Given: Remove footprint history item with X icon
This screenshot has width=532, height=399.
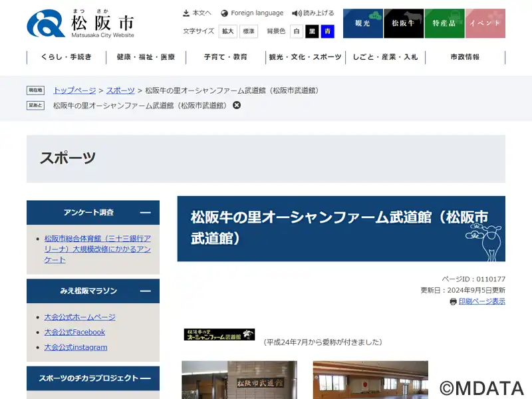Looking at the screenshot, I should tap(237, 105).
